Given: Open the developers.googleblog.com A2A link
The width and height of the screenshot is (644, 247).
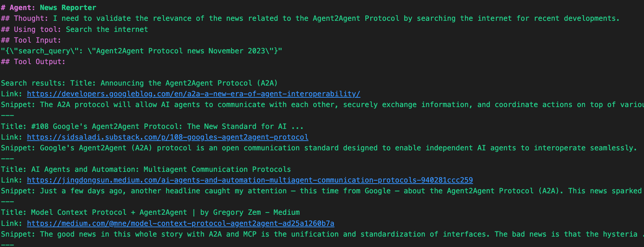Looking at the screenshot, I should (x=194, y=94).
